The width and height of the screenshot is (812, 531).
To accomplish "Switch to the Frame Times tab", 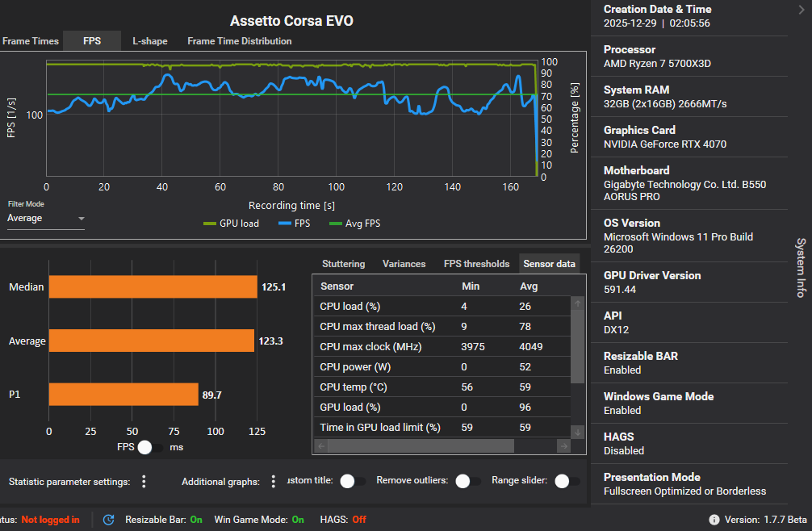I will click(x=31, y=41).
